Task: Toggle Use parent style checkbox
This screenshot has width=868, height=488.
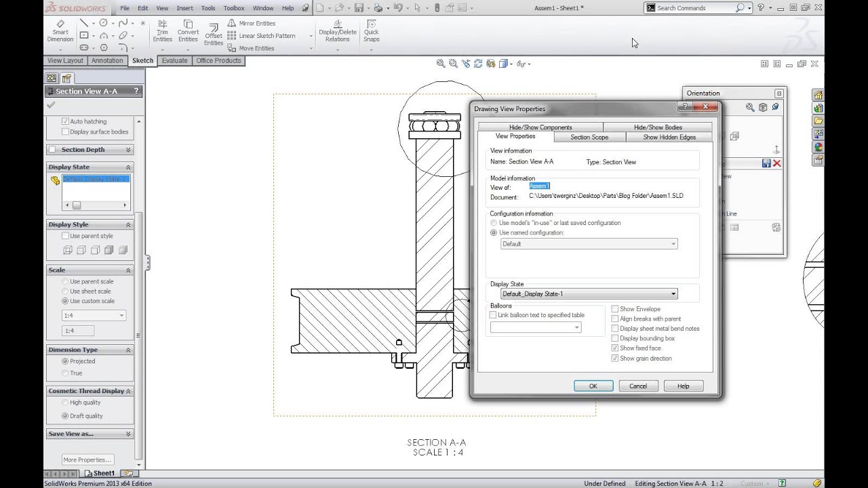Action: click(65, 236)
